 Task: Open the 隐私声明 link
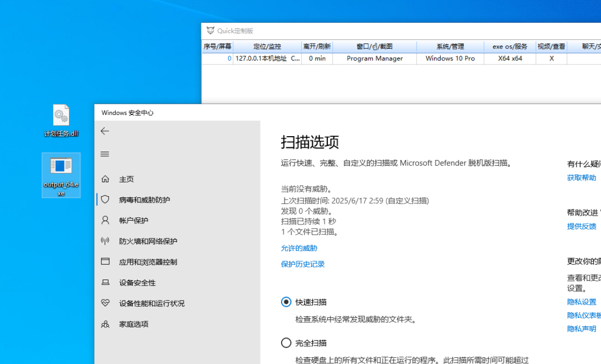(x=582, y=329)
